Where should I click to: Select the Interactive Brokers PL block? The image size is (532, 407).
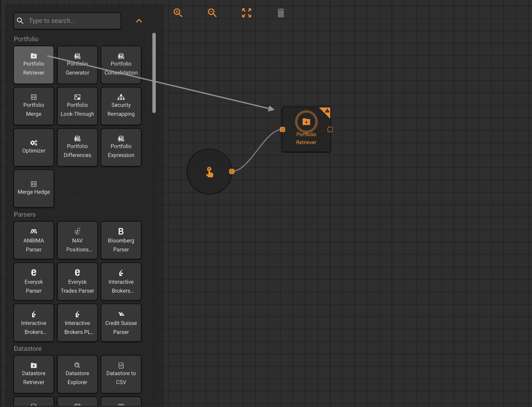coord(77,323)
